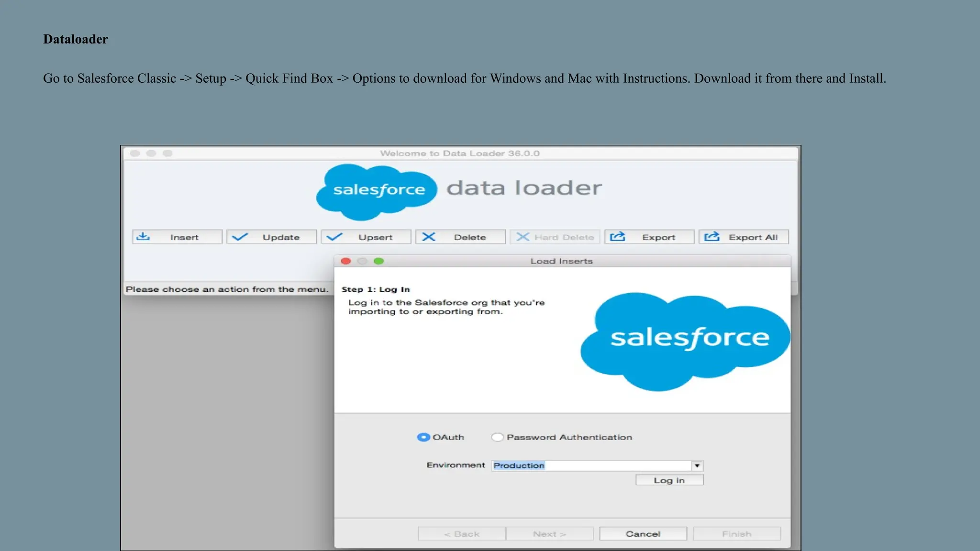Click the disabled Finish button
This screenshot has width=980, height=551.
pos(737,534)
